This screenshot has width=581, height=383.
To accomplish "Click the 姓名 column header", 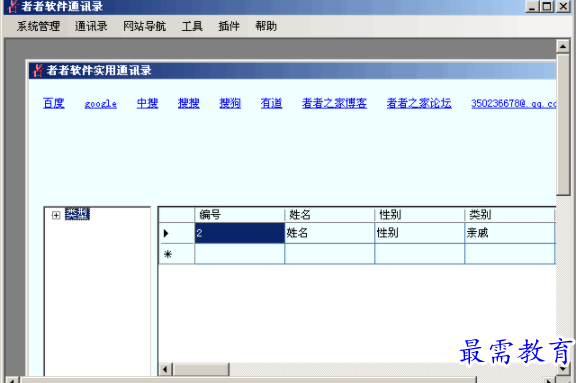I will point(329,215).
